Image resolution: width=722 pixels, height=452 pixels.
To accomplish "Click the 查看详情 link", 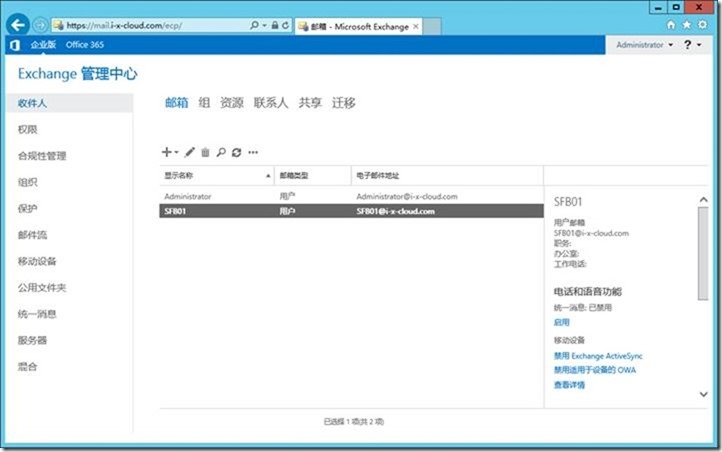I will (x=569, y=385).
